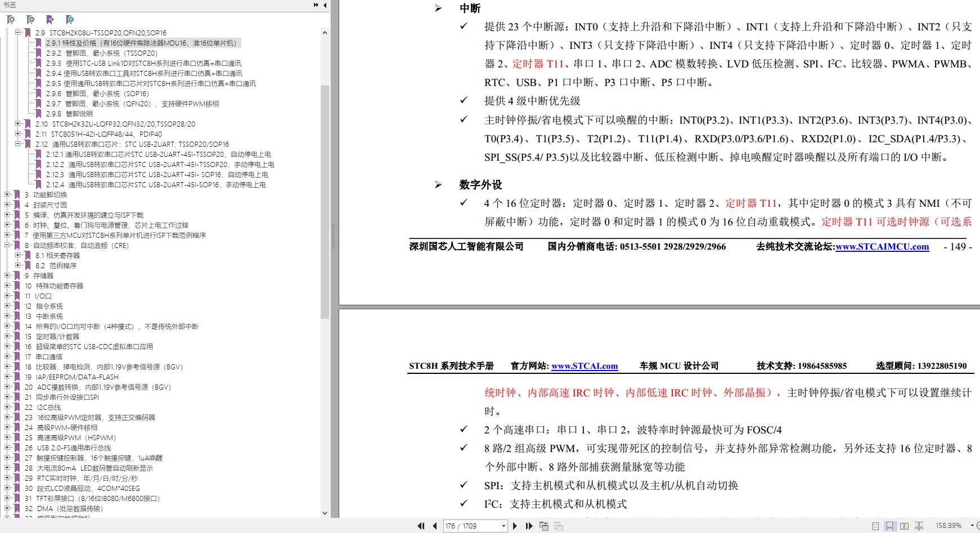
Task: Click the double-arrow expand icon in bookmarks header
Action: [x=316, y=5]
